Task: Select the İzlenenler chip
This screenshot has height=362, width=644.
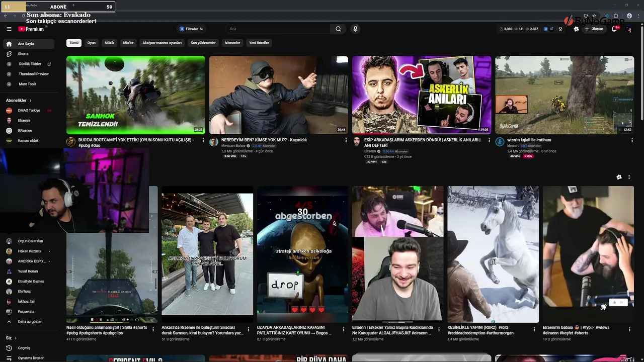Action: pyautogui.click(x=232, y=43)
